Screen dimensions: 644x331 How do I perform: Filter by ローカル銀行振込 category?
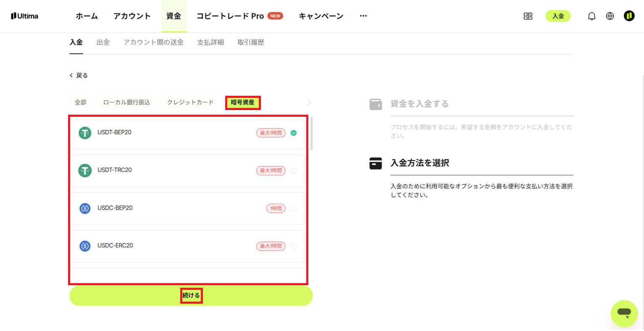click(126, 102)
